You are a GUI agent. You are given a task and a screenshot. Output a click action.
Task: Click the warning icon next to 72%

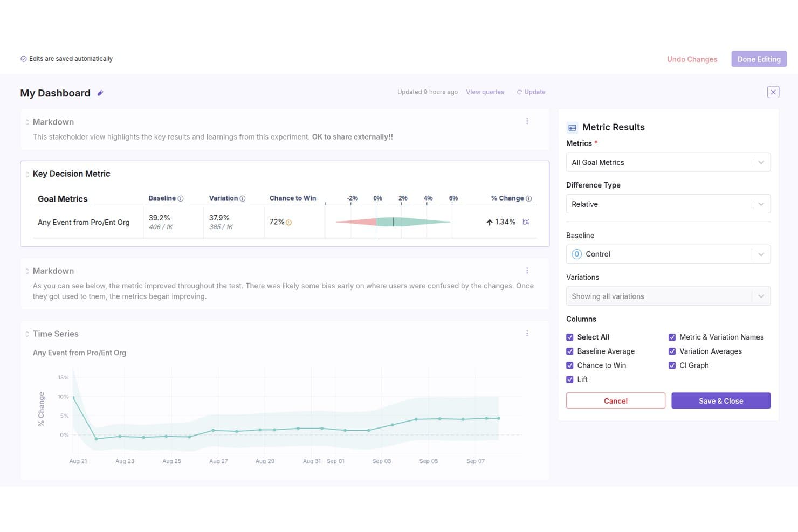288,222
